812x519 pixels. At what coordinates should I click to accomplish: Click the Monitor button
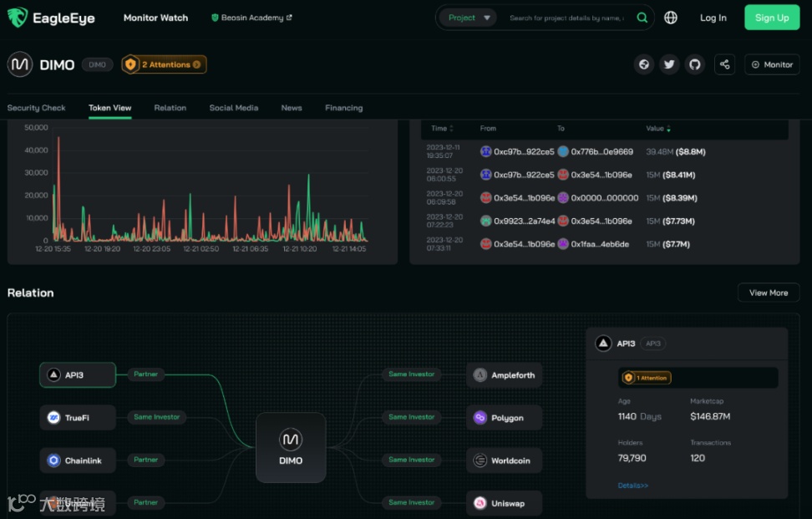[x=772, y=64]
